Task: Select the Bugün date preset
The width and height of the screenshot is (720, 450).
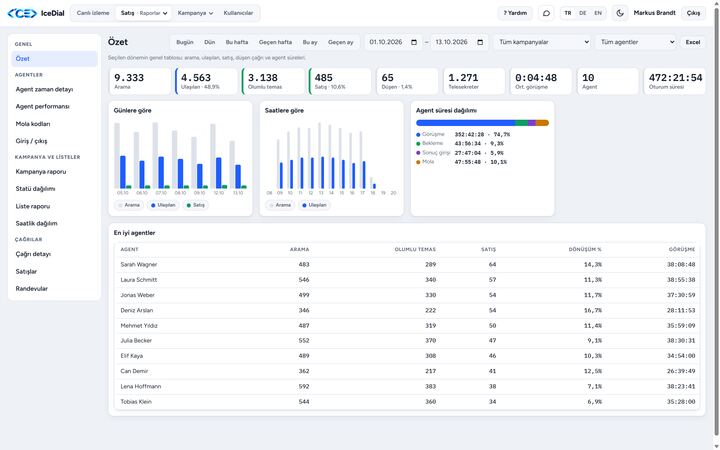Action: point(185,42)
